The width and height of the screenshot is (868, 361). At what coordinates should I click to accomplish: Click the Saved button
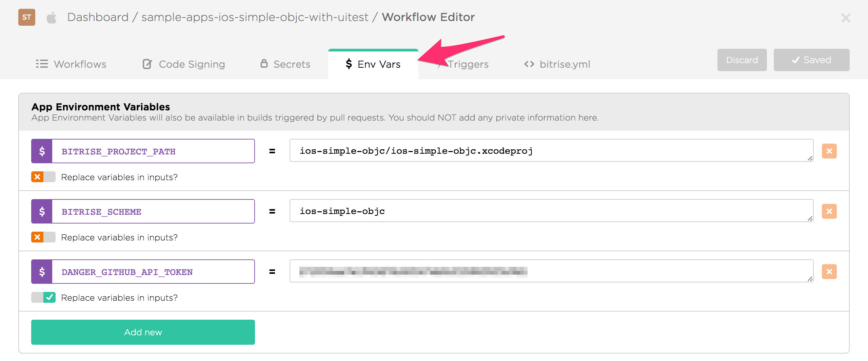[811, 60]
